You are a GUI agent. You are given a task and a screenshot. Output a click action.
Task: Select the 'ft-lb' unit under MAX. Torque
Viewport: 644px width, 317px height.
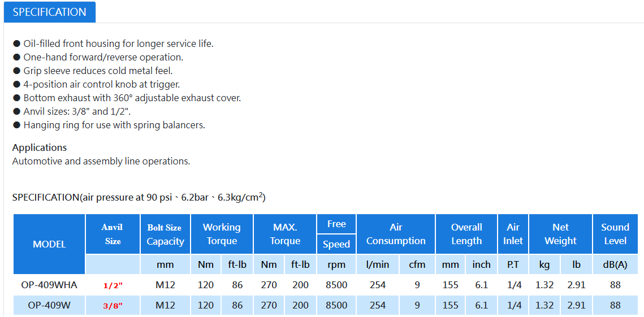pos(301,265)
